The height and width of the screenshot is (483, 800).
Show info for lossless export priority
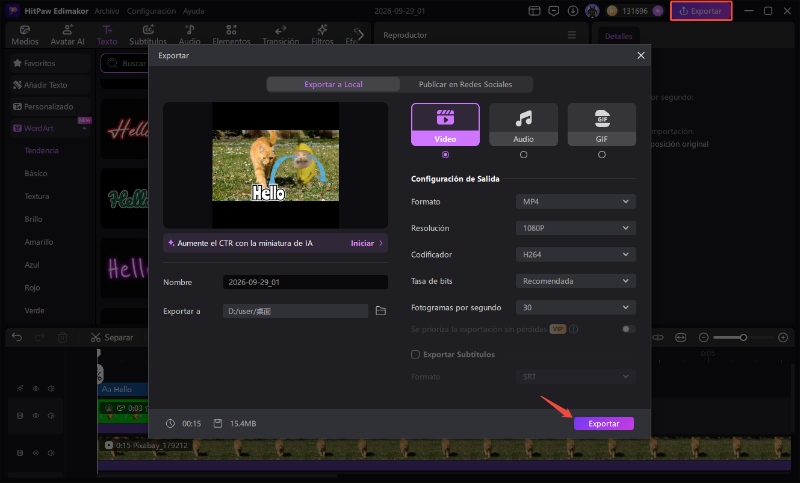[573, 329]
